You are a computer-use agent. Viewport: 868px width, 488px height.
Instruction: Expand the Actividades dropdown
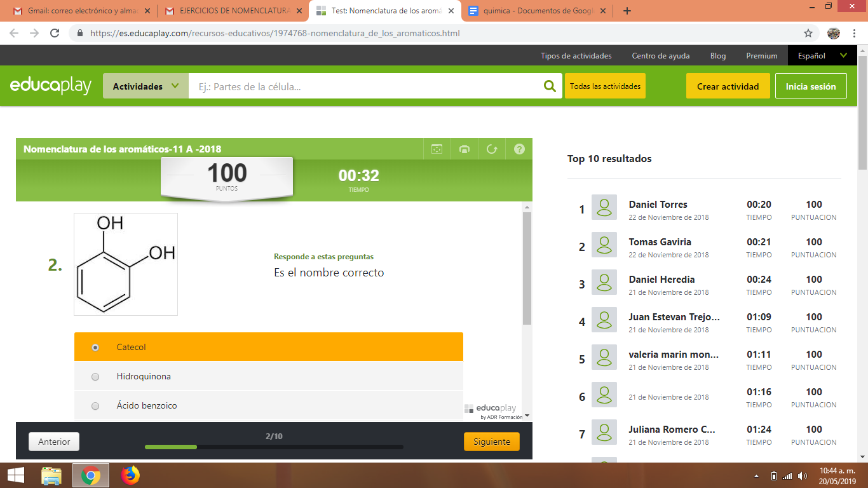point(146,86)
